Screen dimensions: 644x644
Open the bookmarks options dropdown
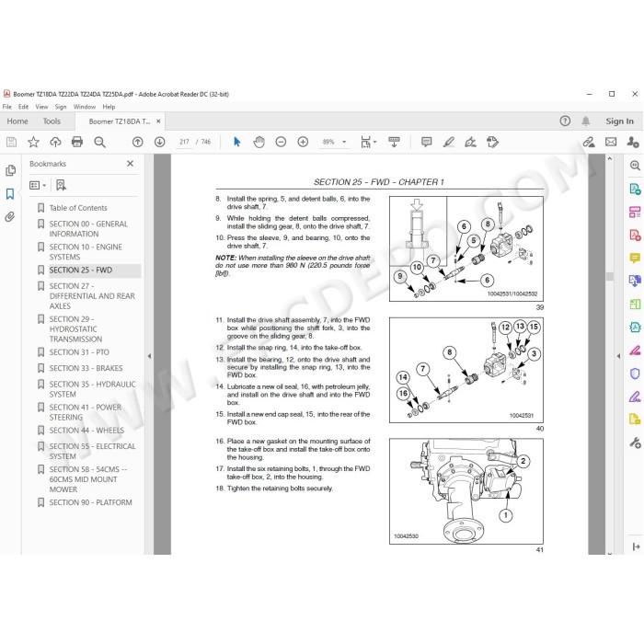coord(38,185)
